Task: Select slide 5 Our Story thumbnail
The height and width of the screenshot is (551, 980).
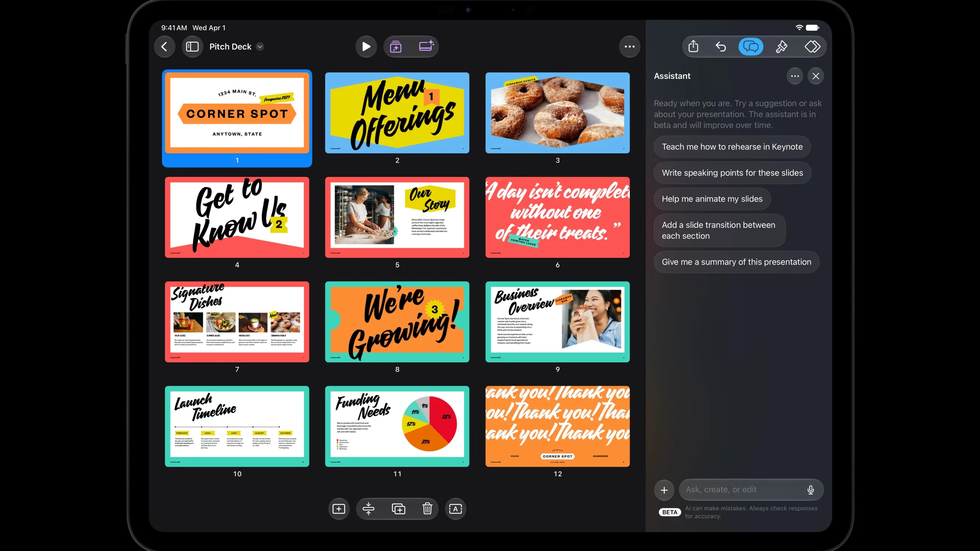Action: pos(397,217)
